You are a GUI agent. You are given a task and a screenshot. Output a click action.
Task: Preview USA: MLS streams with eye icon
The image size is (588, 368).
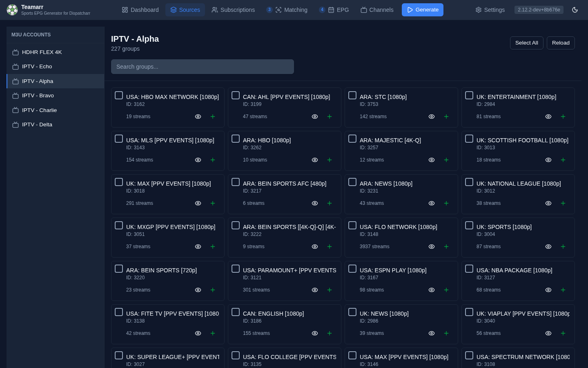point(198,160)
